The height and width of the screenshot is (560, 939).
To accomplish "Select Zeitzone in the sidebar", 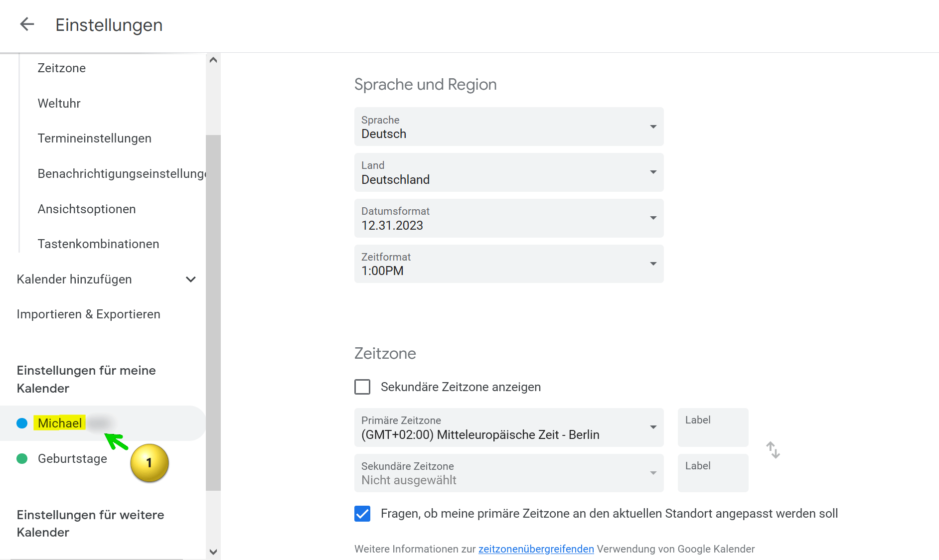I will pyautogui.click(x=62, y=68).
